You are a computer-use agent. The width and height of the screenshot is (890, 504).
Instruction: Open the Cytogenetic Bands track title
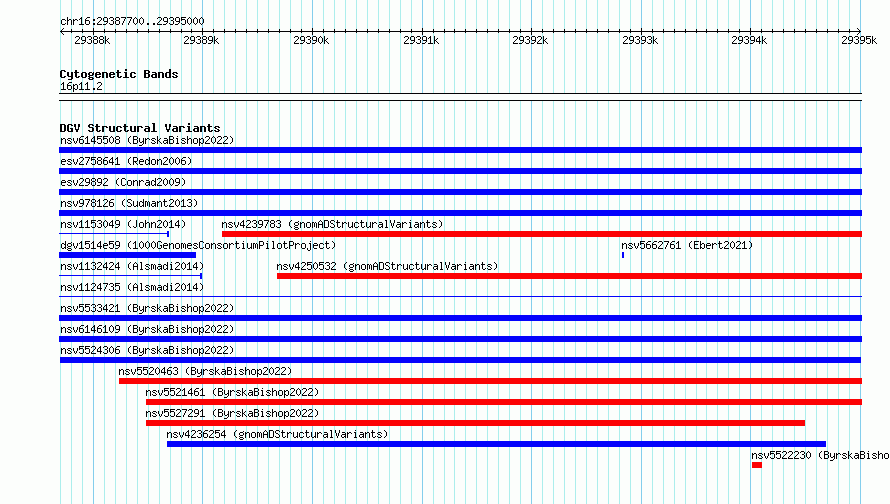pos(119,74)
